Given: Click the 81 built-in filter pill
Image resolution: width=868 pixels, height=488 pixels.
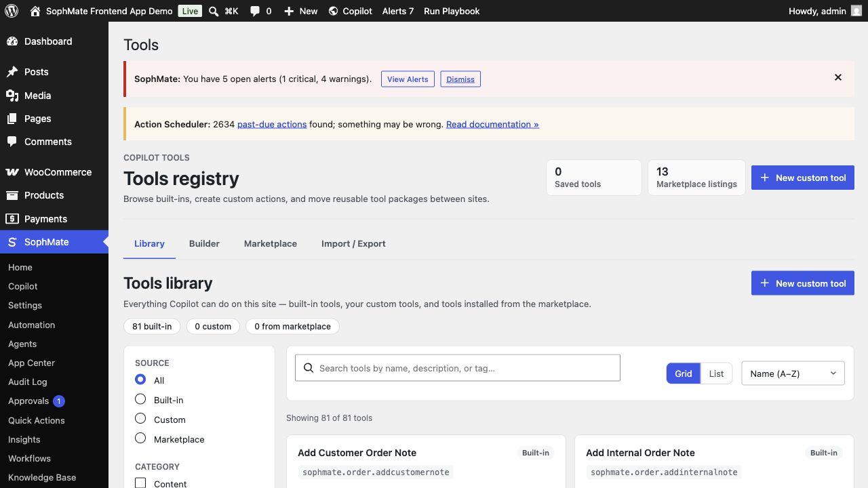Looking at the screenshot, I should [153, 327].
